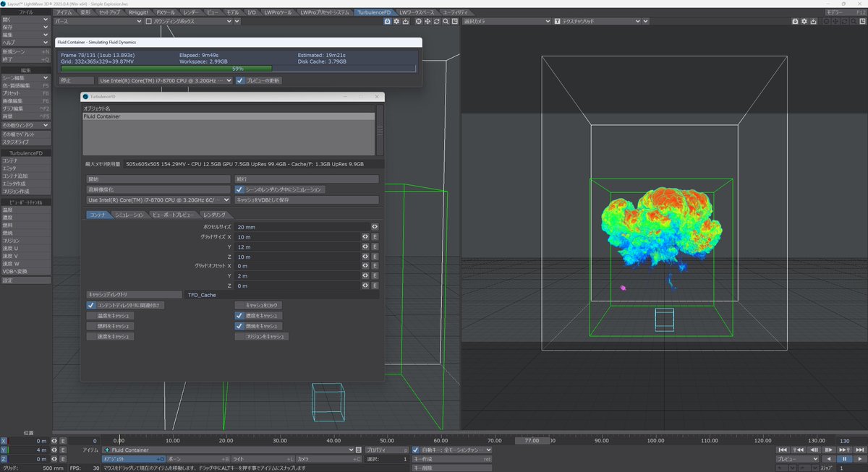This screenshot has width=868, height=472.
Task: Click VDBへ変換 in left sidebar
Action: (x=25, y=271)
